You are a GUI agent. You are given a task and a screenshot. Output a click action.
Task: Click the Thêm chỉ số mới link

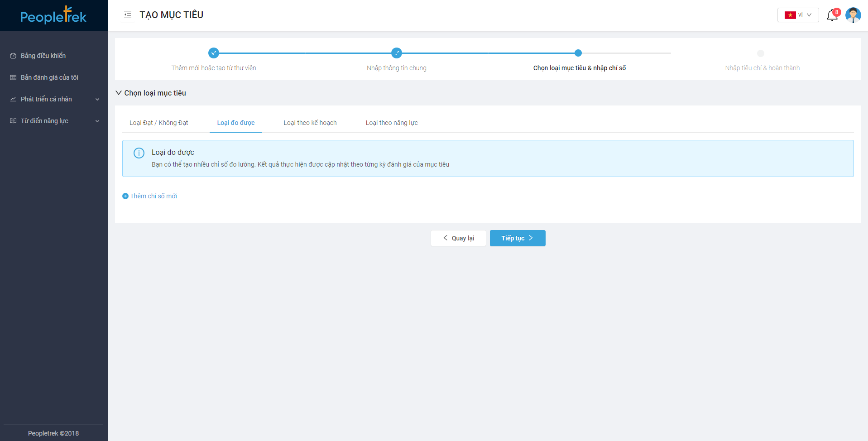coord(153,196)
